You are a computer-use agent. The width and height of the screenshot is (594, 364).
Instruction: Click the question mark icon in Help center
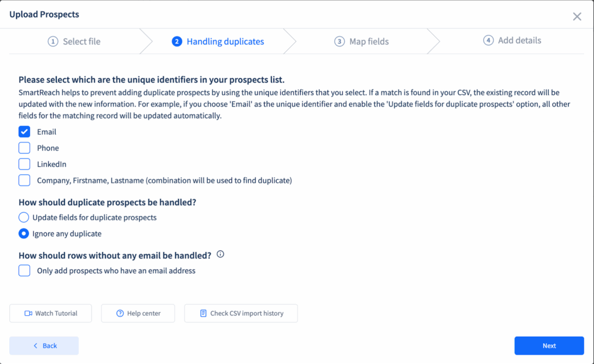tap(120, 314)
